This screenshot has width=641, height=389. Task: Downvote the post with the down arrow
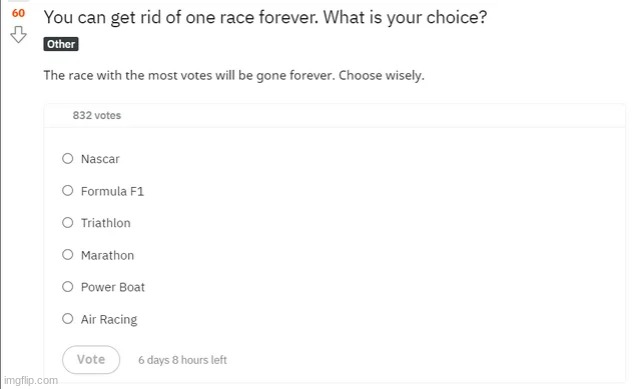[18, 35]
